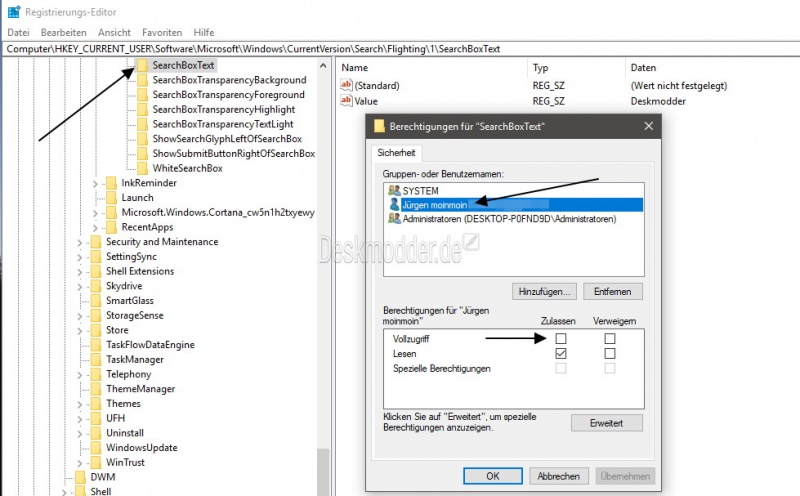The image size is (800, 496).
Task: Select the Administrators group icon in list
Action: click(394, 219)
